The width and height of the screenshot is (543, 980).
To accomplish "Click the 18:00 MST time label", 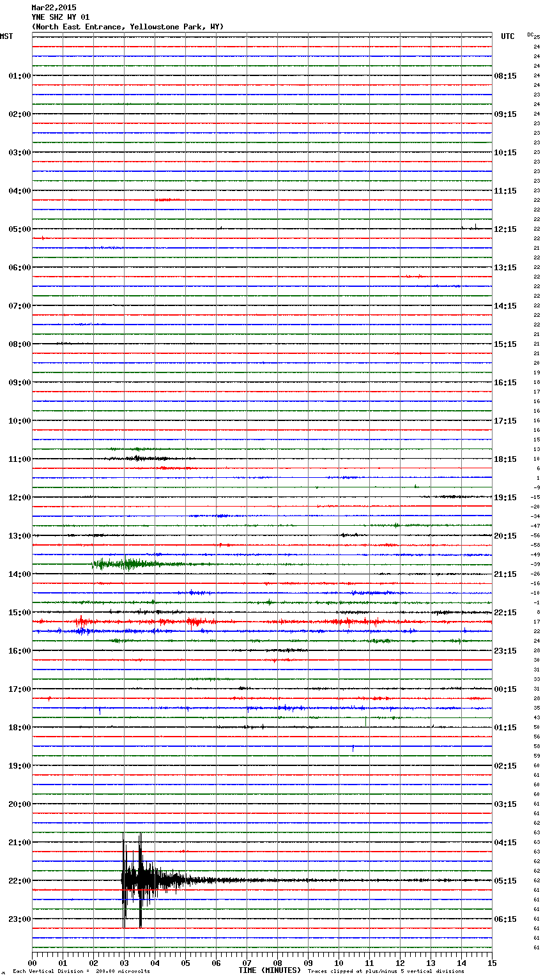I will click(20, 728).
